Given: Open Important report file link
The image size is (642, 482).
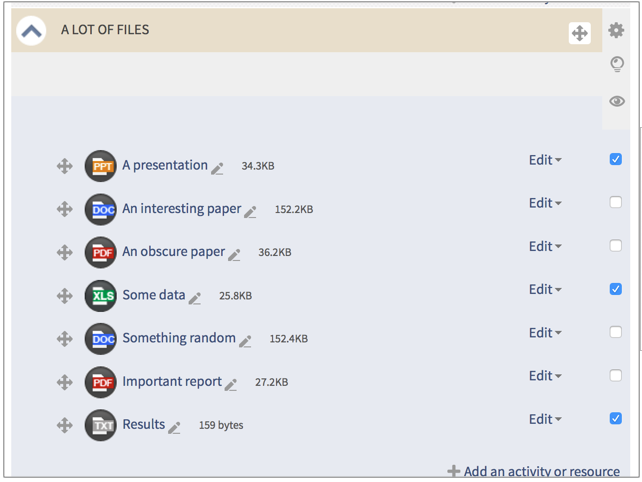Looking at the screenshot, I should 172,381.
